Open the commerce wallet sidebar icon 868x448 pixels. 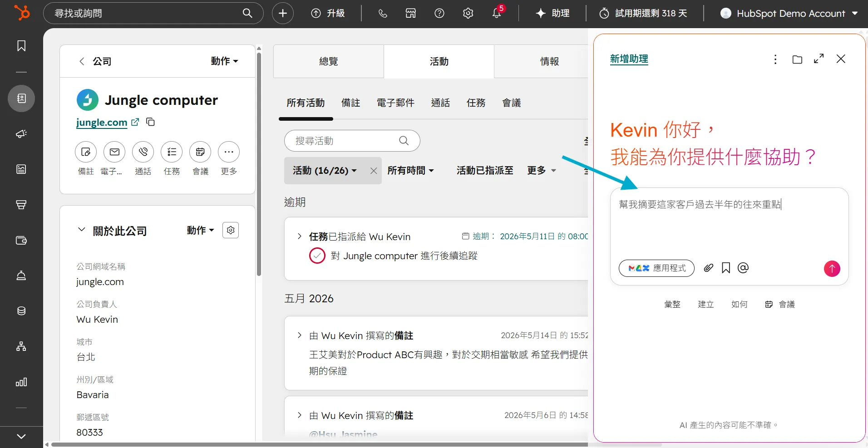(x=21, y=240)
